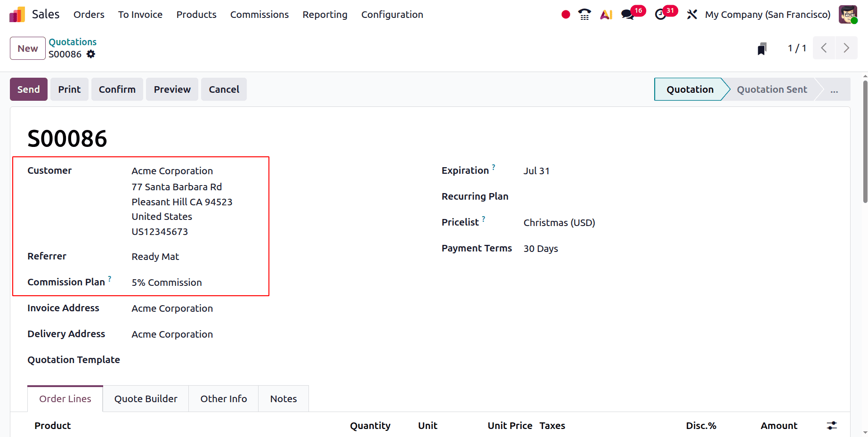
Task: Open the Referrer field Ready Mat
Action: [x=155, y=257]
